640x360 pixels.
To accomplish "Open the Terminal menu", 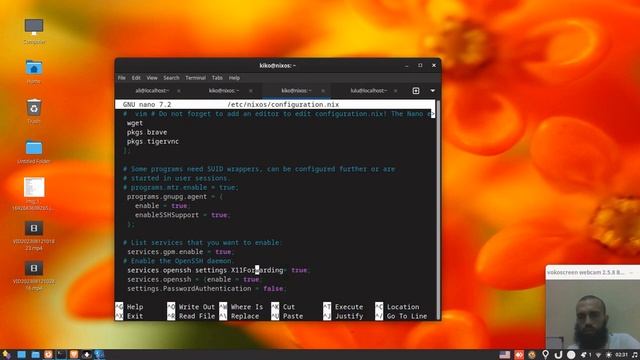I will 196,78.
